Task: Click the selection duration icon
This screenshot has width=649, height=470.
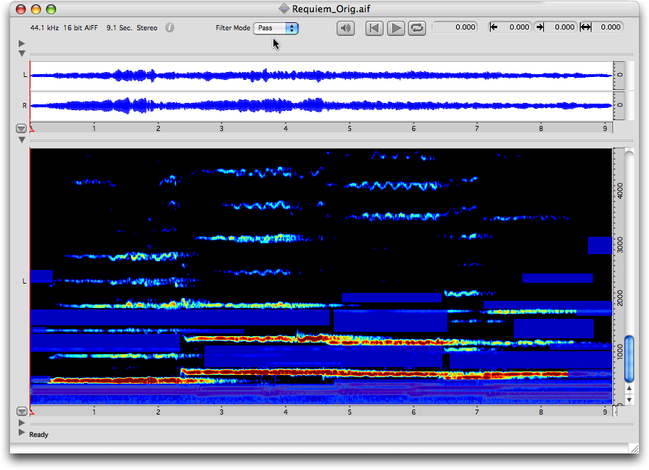Action: click(586, 28)
